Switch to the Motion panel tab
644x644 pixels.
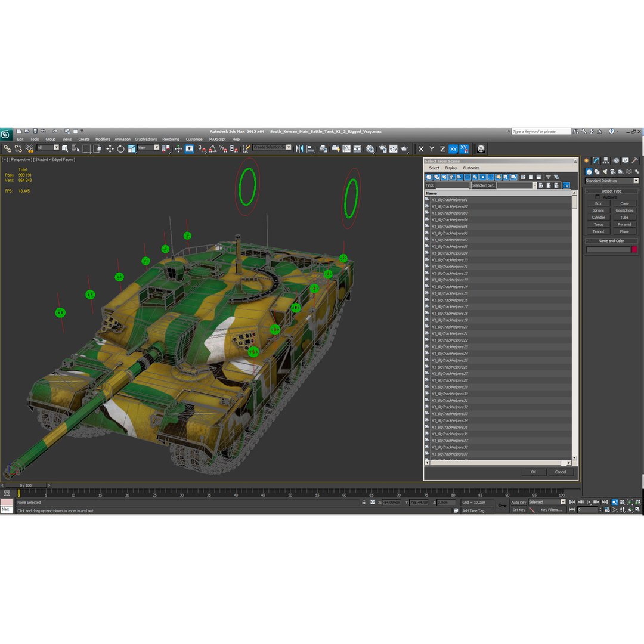click(615, 160)
